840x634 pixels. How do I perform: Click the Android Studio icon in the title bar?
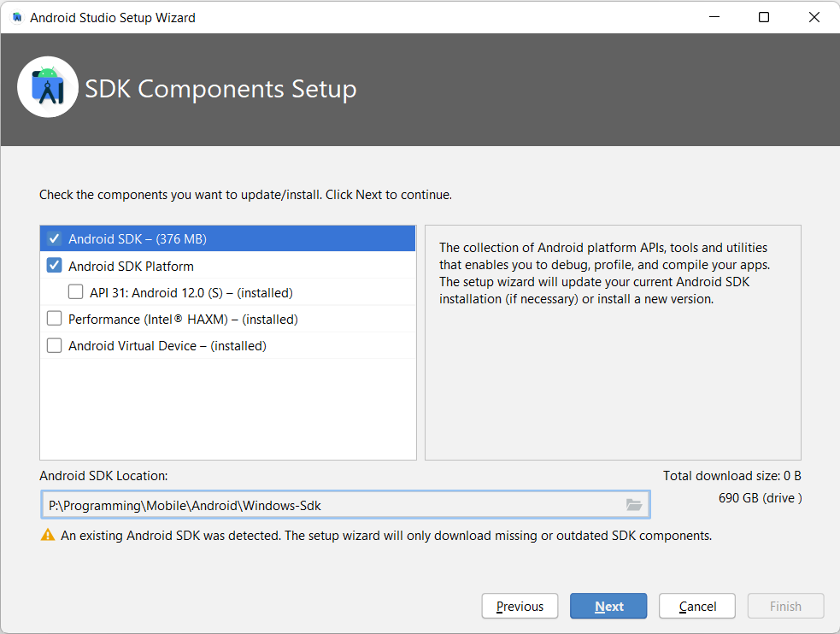click(15, 16)
